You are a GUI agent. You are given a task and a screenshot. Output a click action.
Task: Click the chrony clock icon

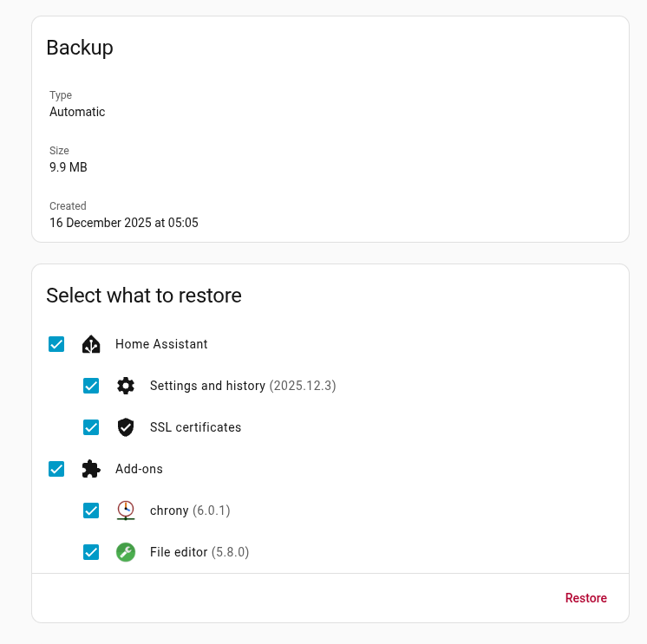pos(126,511)
